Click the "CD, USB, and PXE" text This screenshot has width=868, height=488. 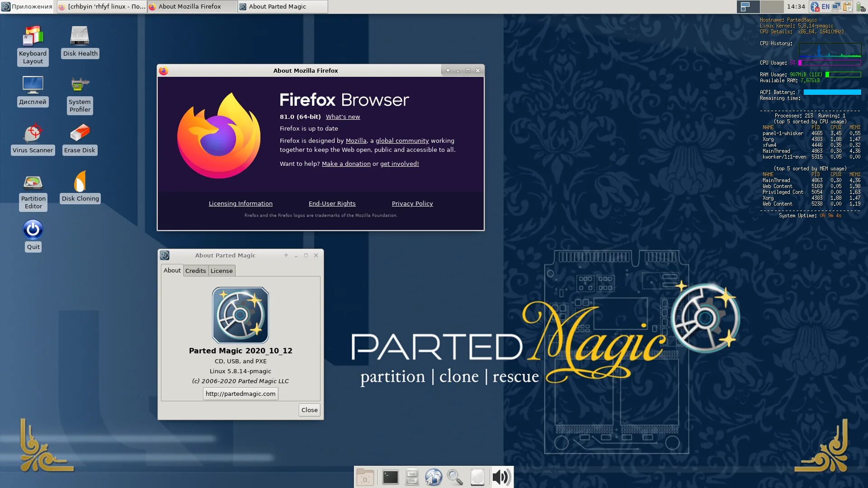pos(241,361)
